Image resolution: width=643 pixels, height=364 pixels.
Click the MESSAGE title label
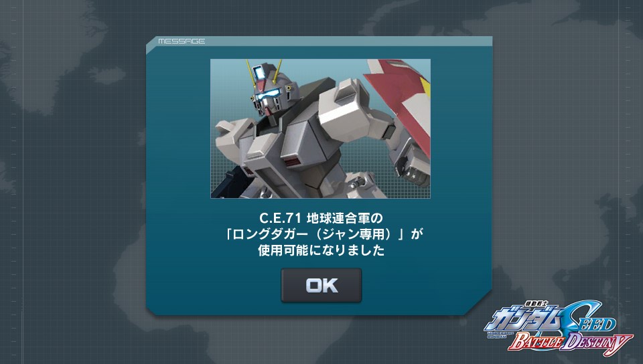pos(182,41)
